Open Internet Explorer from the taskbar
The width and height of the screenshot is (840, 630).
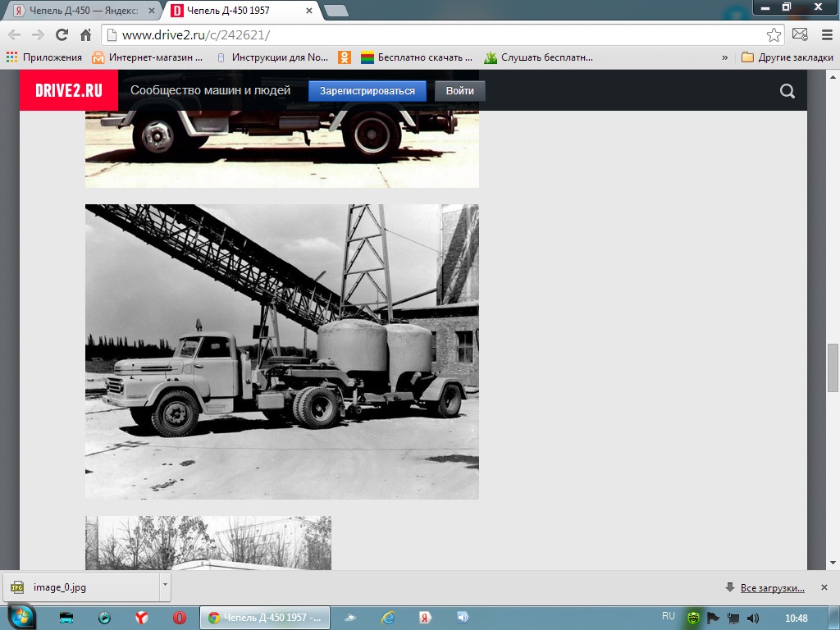click(x=388, y=618)
